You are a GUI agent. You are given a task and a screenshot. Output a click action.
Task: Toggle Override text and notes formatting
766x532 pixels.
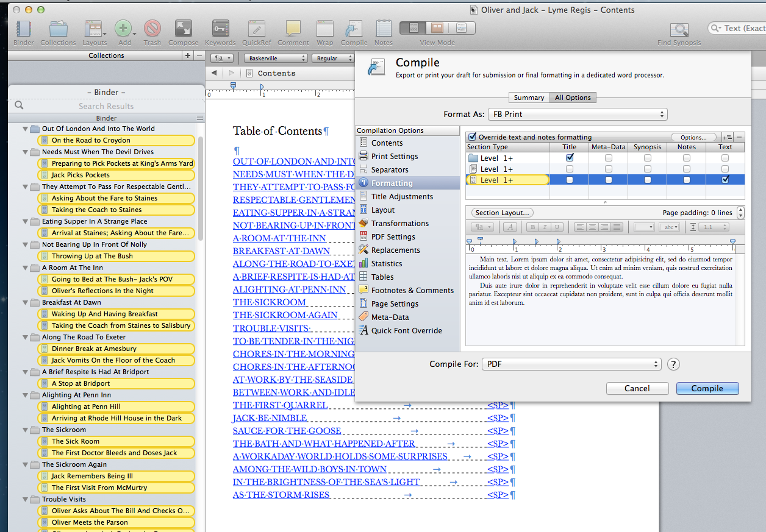[x=472, y=137]
